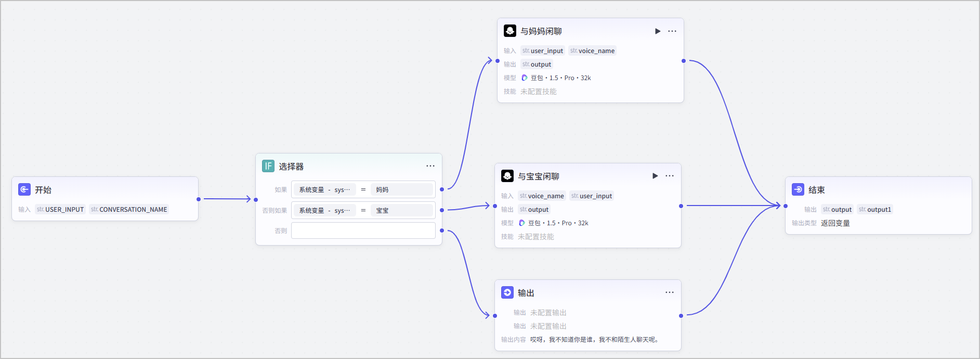This screenshot has width=980, height=359.
Task: Click the 与妈妈闲聊 LLM node icon
Action: pyautogui.click(x=510, y=31)
